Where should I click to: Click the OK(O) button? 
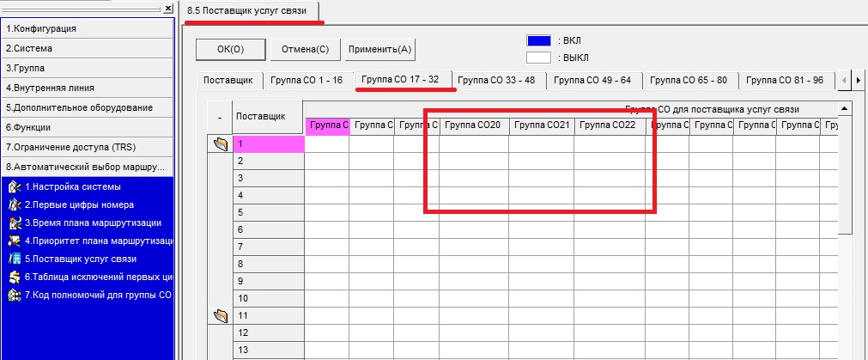[231, 49]
